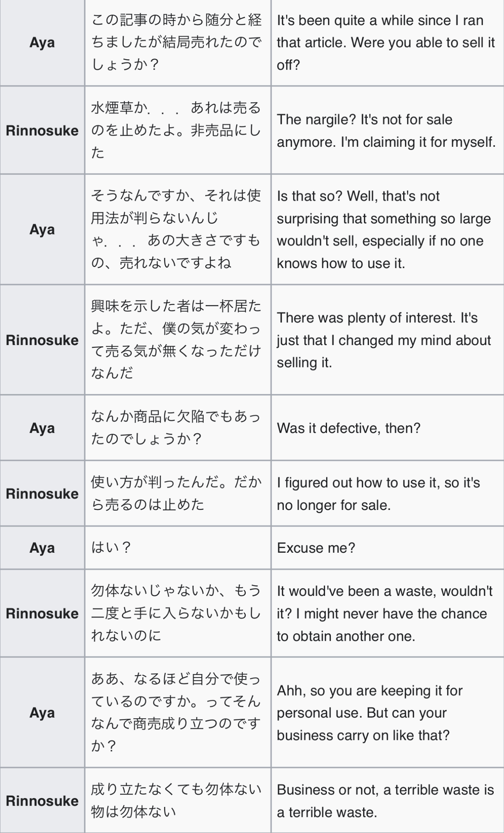Viewport: 504px width, 833px height.
Task: Select the first Aya speaker cell
Action: coord(42,42)
